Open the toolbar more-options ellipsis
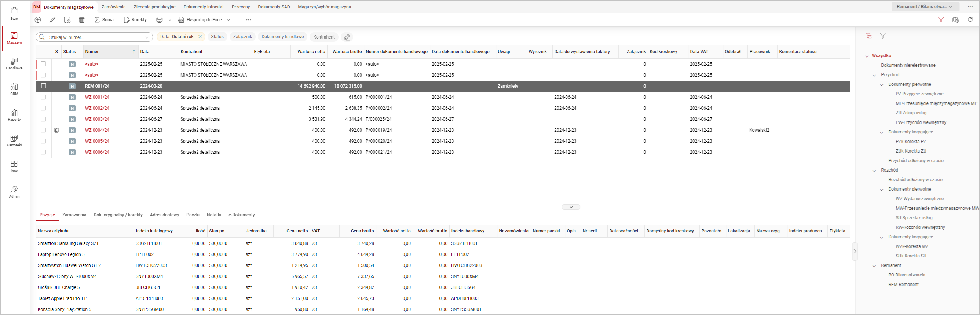 point(248,20)
